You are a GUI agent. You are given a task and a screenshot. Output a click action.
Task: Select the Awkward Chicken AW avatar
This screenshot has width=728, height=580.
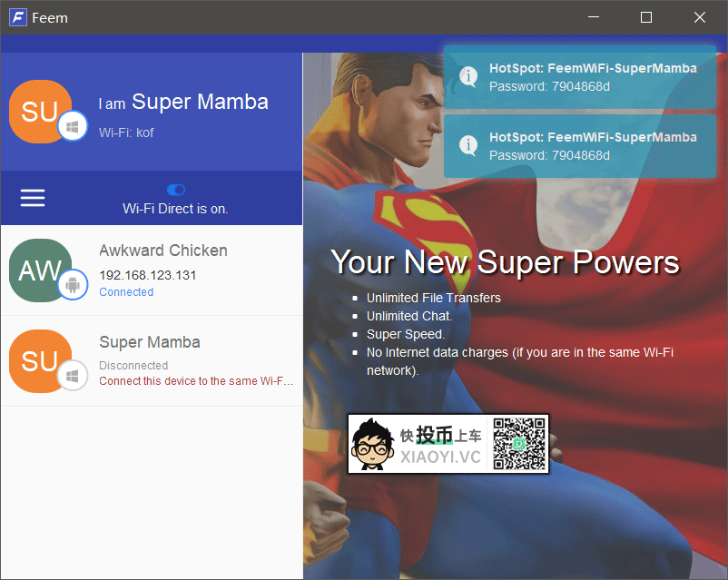[40, 270]
